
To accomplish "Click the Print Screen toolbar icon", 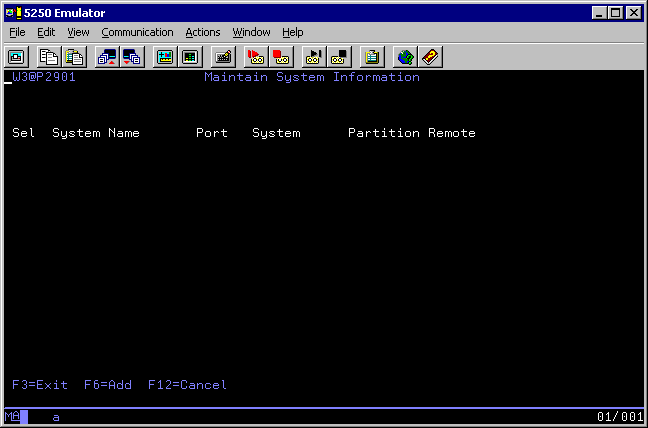I will point(16,57).
